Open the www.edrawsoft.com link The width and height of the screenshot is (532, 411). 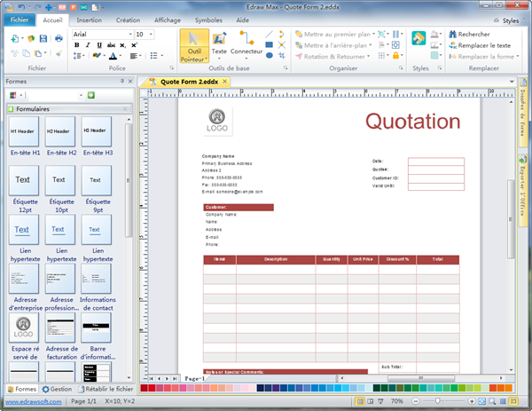[x=31, y=401]
